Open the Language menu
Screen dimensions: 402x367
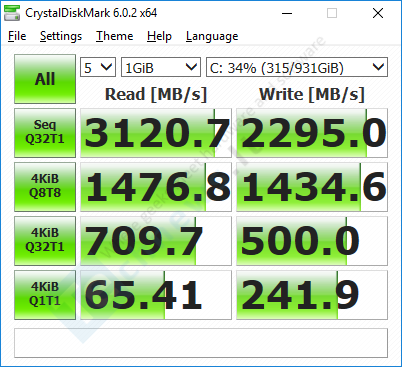tap(212, 36)
